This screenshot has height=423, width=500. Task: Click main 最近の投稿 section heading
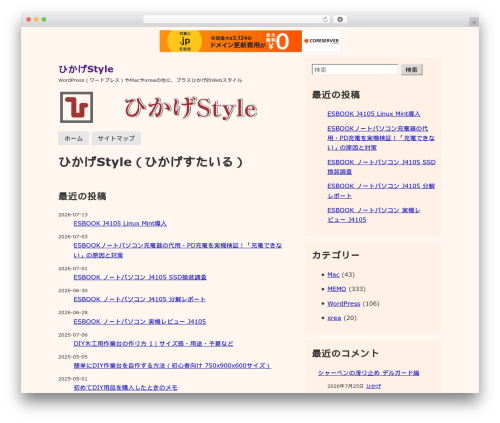tap(82, 196)
